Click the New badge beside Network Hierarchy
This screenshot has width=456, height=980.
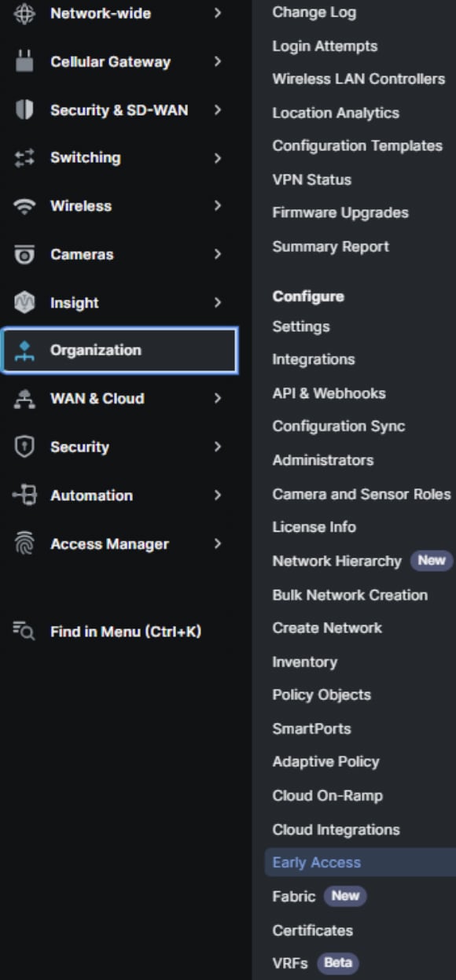[x=431, y=561]
